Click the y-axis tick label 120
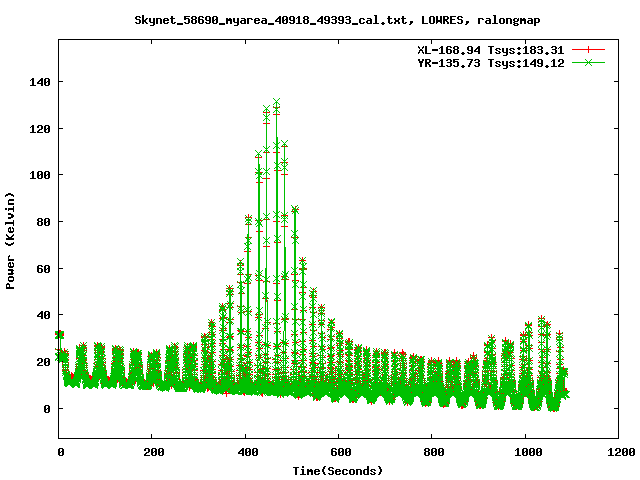Viewport: 640px width, 480px height. pyautogui.click(x=40, y=129)
